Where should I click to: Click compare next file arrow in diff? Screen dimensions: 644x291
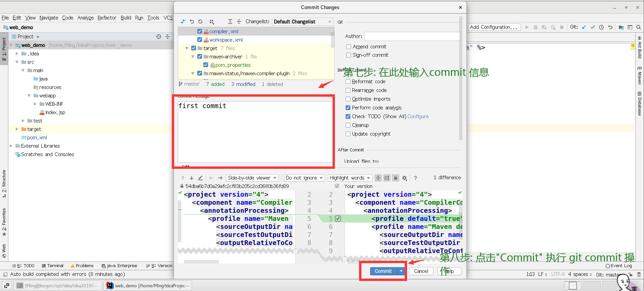[220, 178]
